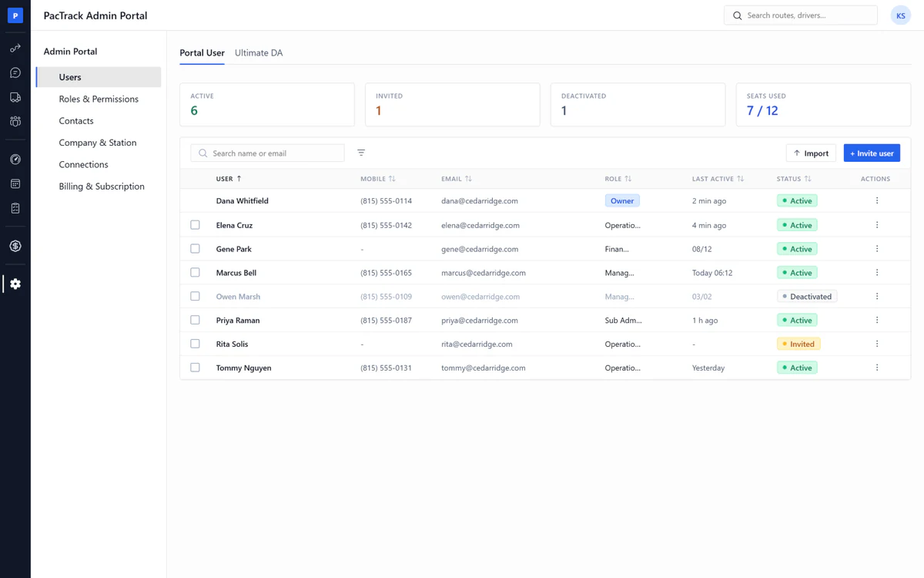Click the settings gear icon in sidebar
Screen dimensions: 924x578
point(15,284)
